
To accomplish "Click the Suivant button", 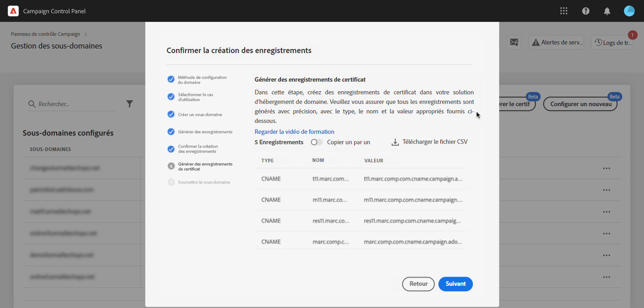I will pos(455,284).
